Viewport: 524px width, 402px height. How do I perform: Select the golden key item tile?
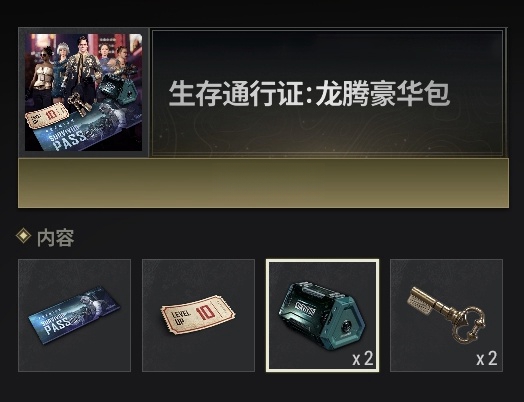[x=446, y=315]
